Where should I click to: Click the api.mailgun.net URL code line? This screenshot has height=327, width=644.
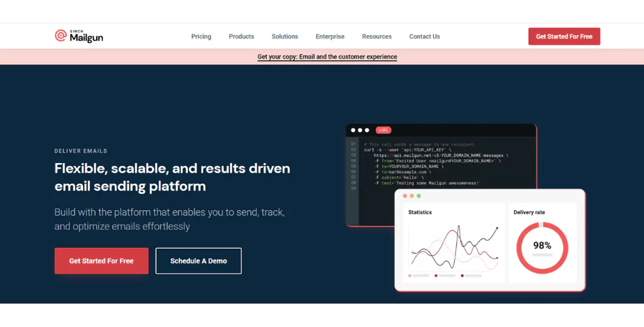tap(440, 156)
